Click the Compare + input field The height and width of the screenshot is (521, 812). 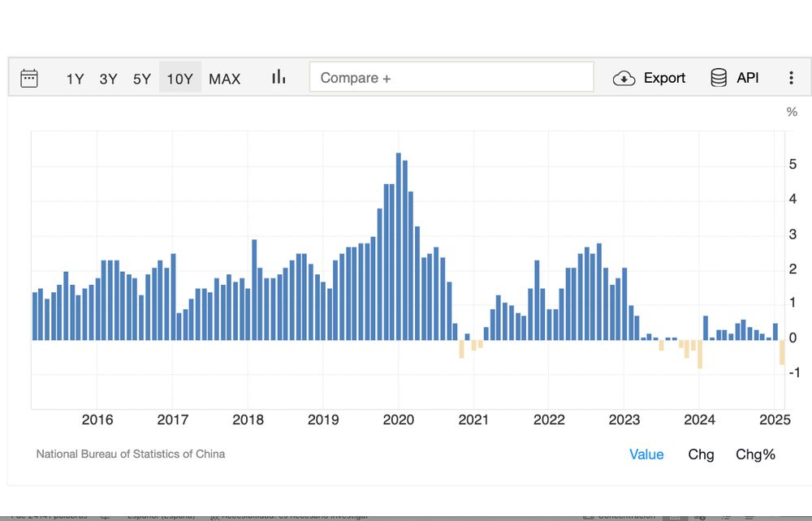click(x=451, y=77)
